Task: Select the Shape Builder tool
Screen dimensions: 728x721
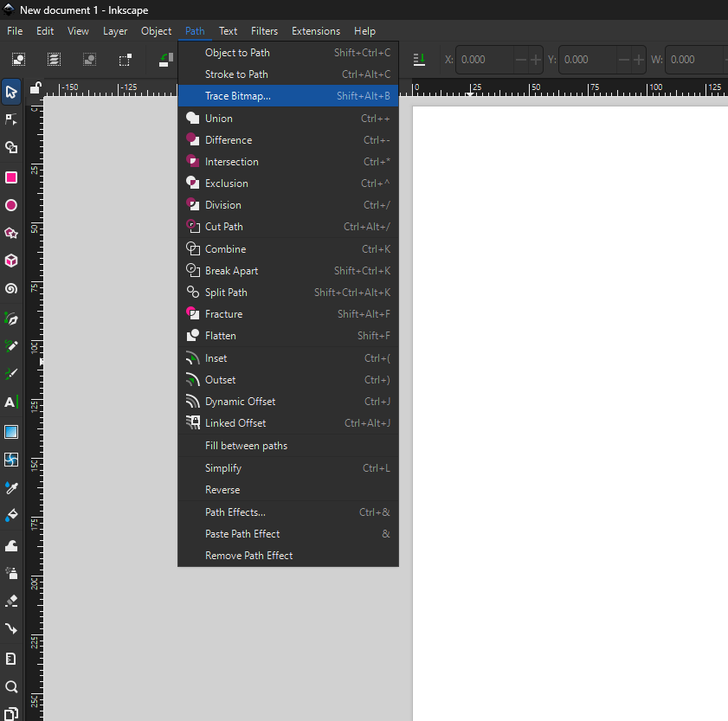Action: tap(11, 147)
